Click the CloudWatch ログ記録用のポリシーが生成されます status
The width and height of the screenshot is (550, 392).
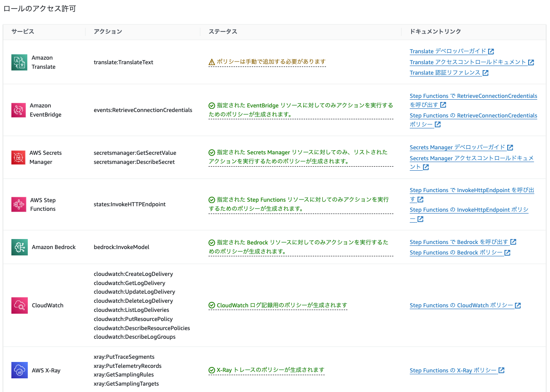278,305
